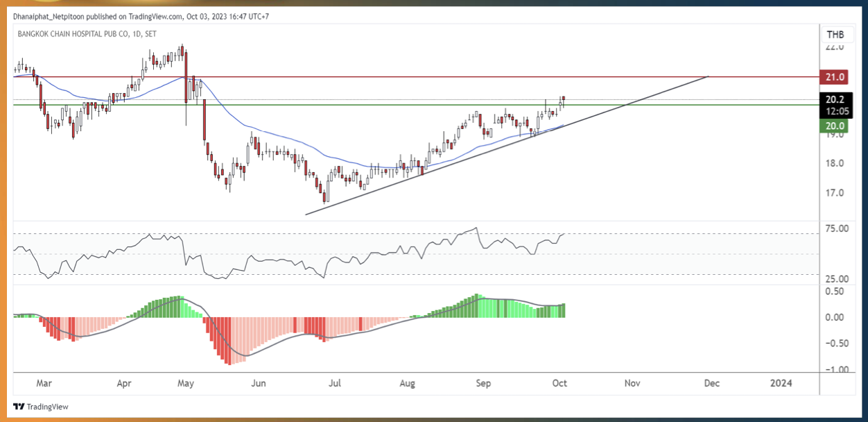This screenshot has height=422, width=868.
Task: Click the May label on the time axis
Action: click(186, 382)
